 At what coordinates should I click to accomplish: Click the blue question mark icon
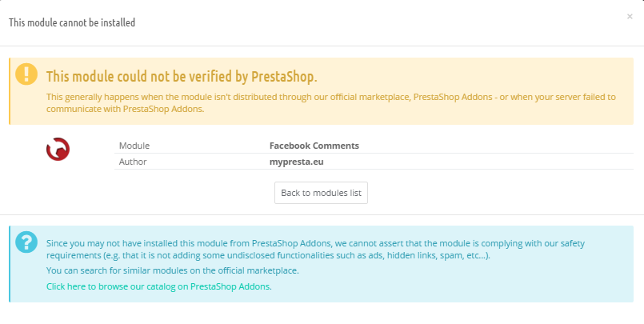[26, 242]
